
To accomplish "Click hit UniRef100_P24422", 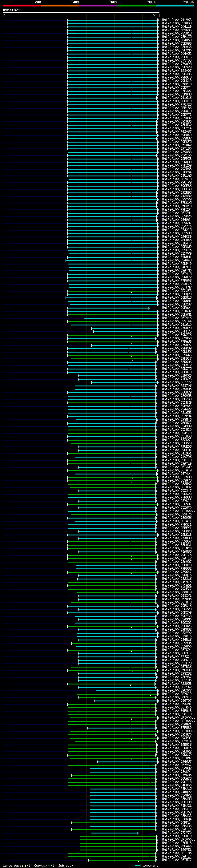I will (177, 410).
